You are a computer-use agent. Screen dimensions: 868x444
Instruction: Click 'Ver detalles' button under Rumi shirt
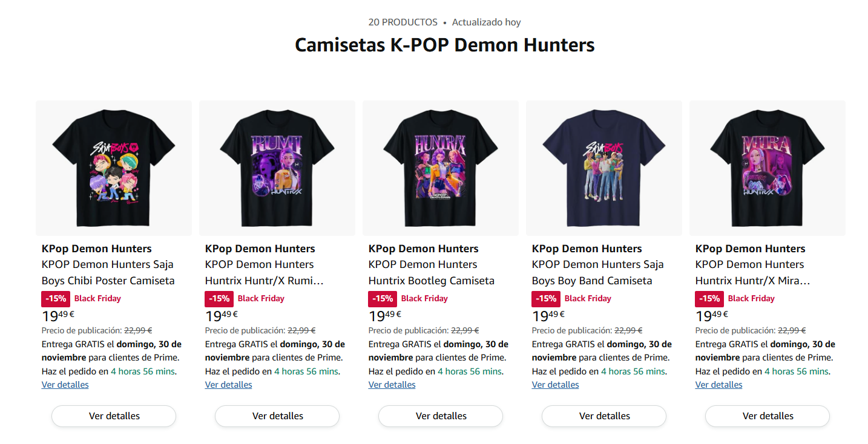pos(277,416)
